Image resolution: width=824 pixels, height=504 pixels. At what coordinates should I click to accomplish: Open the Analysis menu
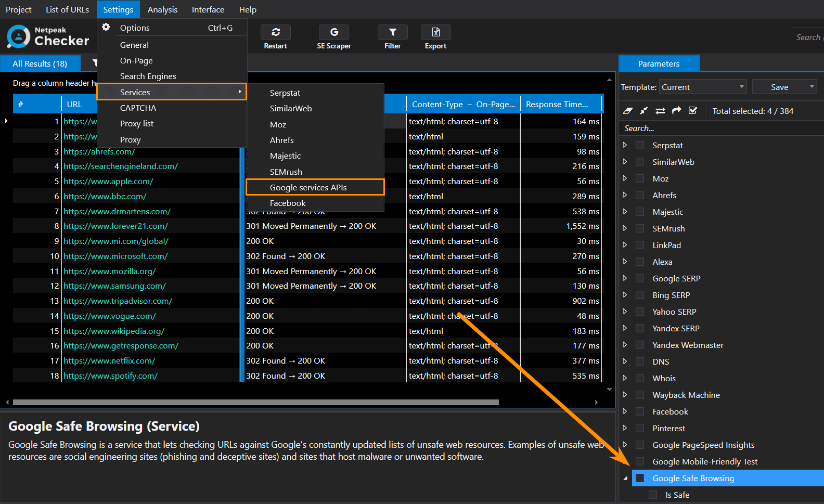162,9
